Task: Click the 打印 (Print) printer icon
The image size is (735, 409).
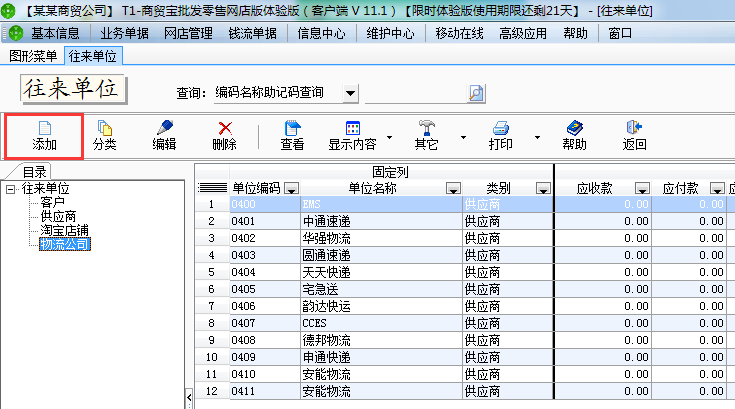Action: click(501, 128)
